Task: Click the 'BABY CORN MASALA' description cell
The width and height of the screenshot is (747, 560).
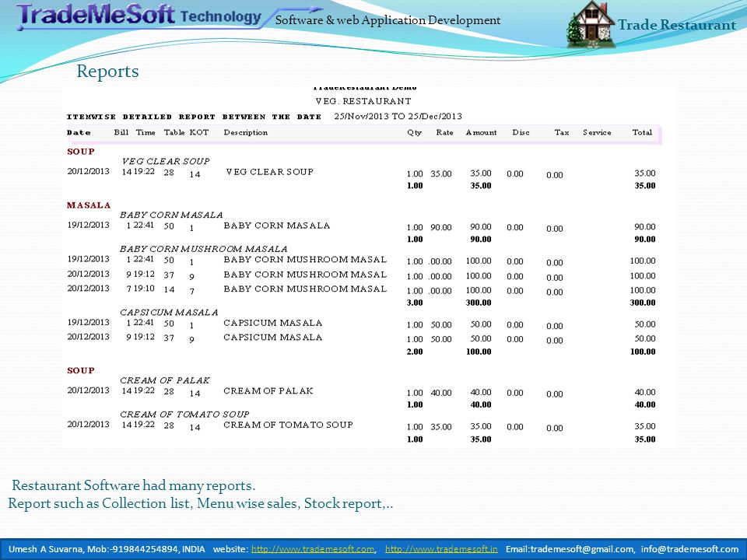Action: (x=277, y=226)
